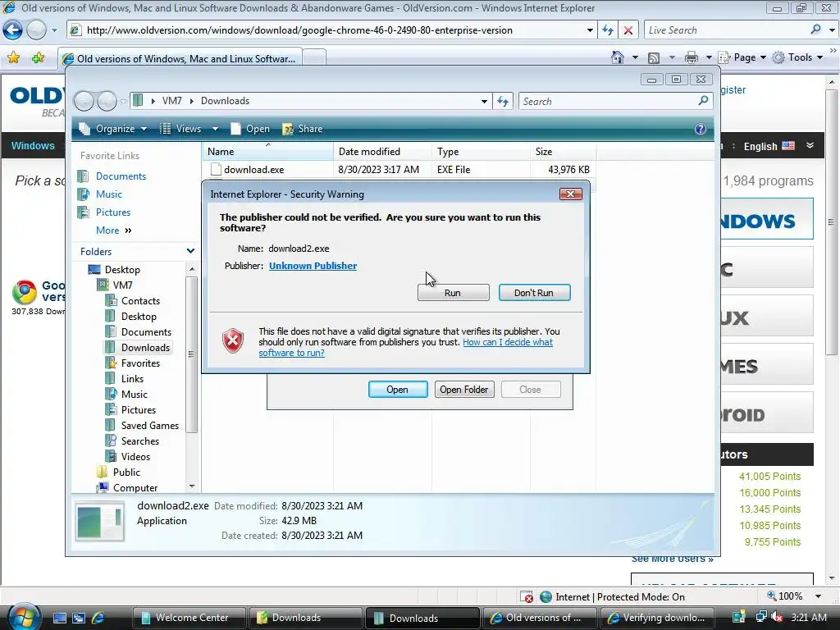Screen dimensions: 840x630
Task: Open Welcome Center taskbar button
Action: point(189,618)
